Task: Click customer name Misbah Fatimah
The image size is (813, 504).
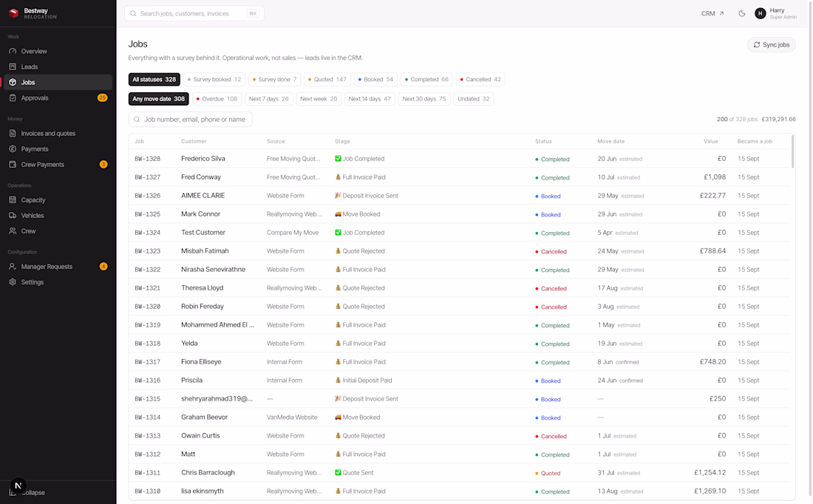Action: coord(205,251)
